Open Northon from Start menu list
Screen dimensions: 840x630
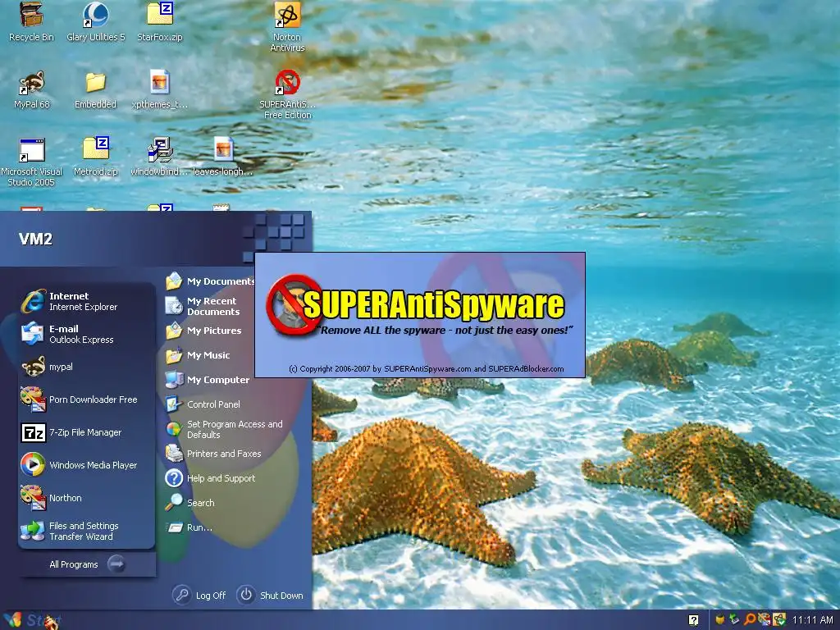pos(86,498)
